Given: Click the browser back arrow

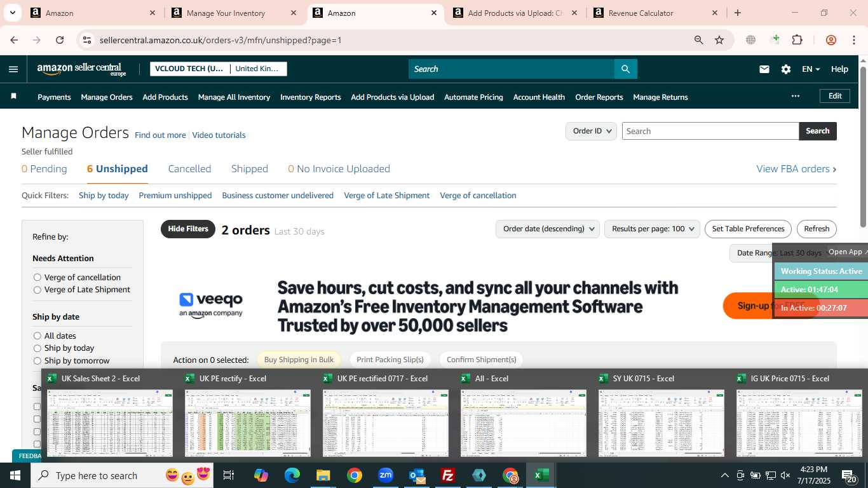Looking at the screenshot, I should point(14,40).
